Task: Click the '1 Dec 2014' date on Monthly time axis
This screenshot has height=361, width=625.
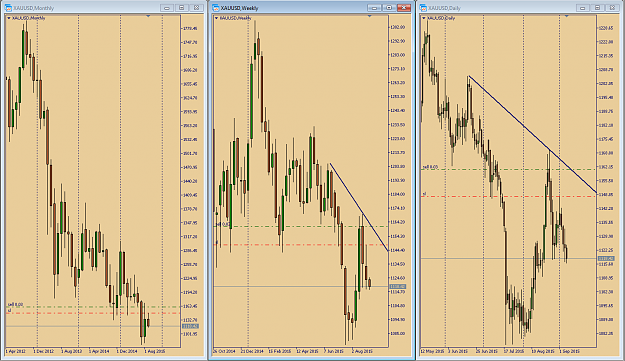Action: click(127, 351)
